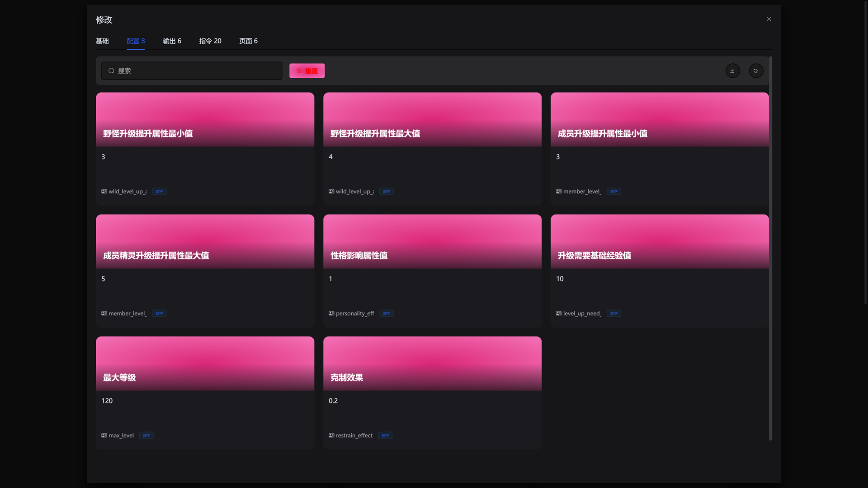Click the 数字 type tag on max_level
Viewport: 868px width, 488px height.
[x=146, y=436]
